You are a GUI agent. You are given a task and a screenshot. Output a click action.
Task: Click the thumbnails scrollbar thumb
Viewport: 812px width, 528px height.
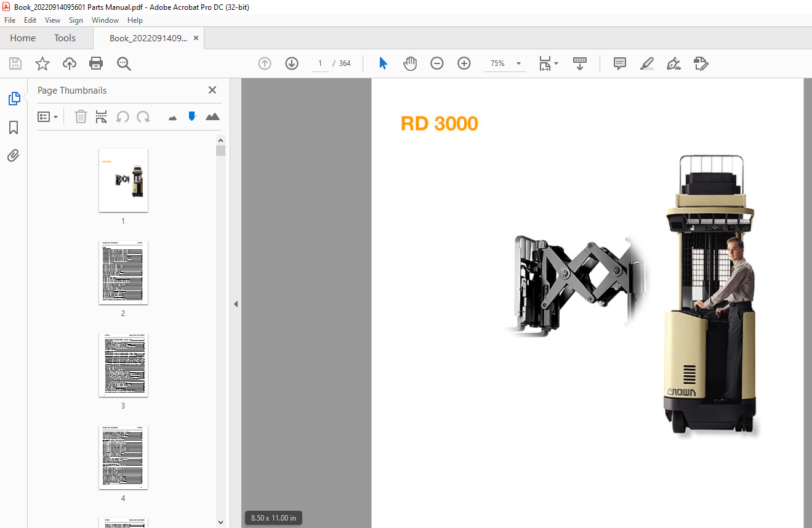pyautogui.click(x=221, y=151)
